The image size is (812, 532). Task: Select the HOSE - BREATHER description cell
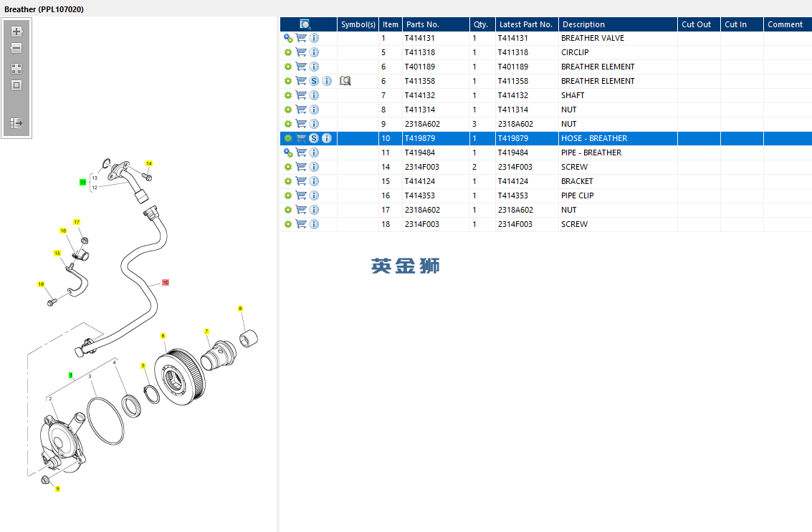coord(618,138)
